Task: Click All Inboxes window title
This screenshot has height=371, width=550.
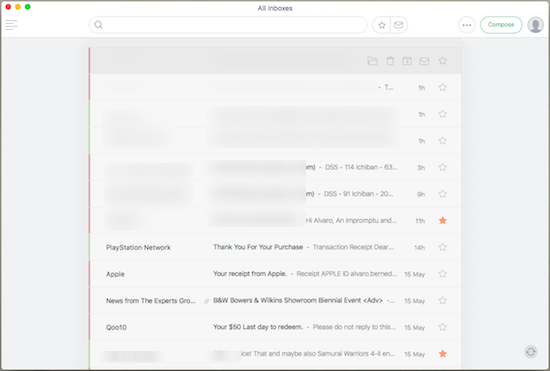Action: click(275, 8)
